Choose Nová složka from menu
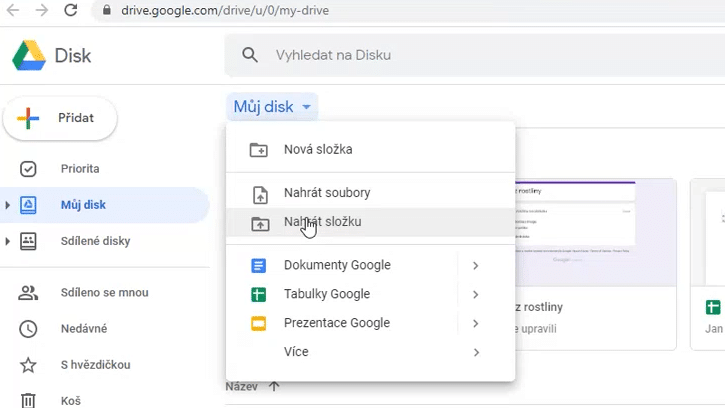The height and width of the screenshot is (408, 725). 370,149
